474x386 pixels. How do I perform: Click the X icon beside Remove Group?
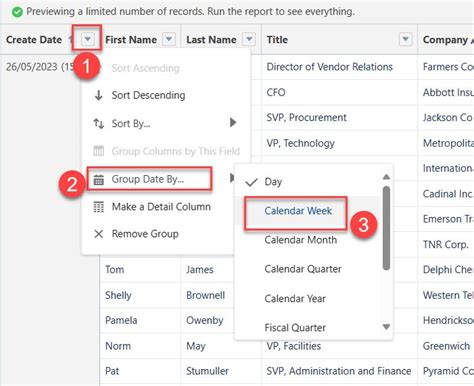coord(99,234)
